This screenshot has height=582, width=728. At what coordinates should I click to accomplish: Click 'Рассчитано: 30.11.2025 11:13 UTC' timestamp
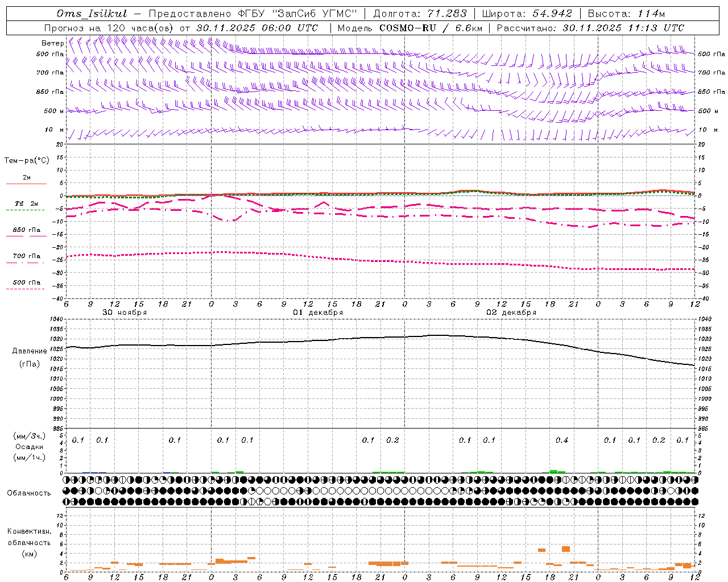(x=590, y=28)
